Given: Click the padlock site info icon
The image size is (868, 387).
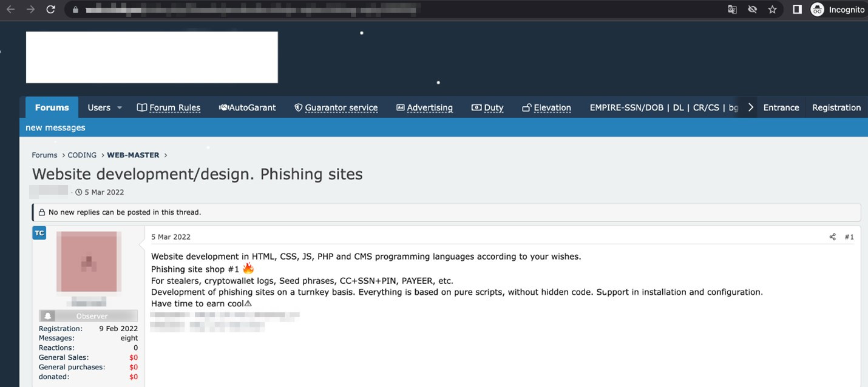Looking at the screenshot, I should [75, 10].
